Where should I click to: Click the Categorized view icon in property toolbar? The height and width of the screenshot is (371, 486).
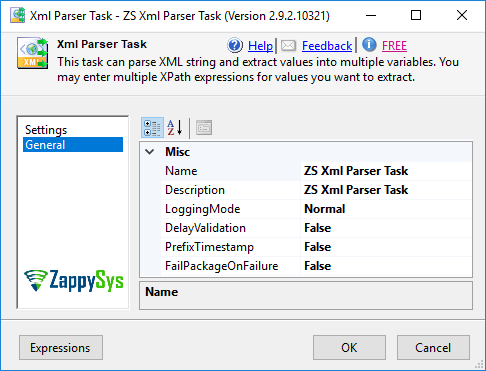(152, 128)
